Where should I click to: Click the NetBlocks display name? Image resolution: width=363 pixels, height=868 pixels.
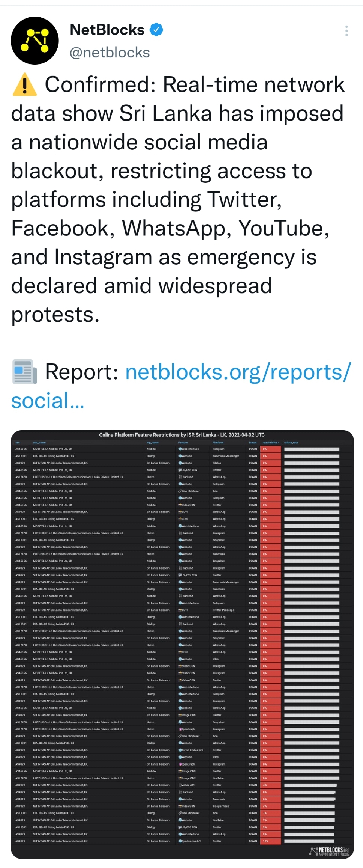pos(107,30)
